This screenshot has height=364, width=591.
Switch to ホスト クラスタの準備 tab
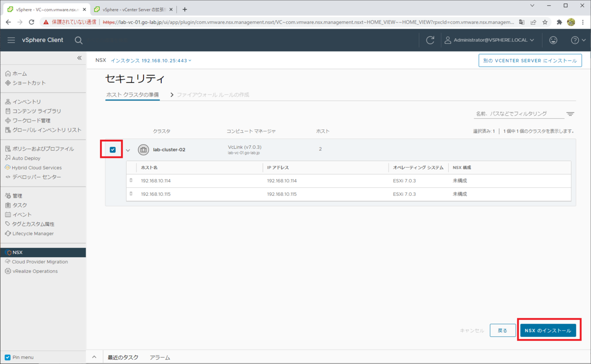[x=132, y=94]
